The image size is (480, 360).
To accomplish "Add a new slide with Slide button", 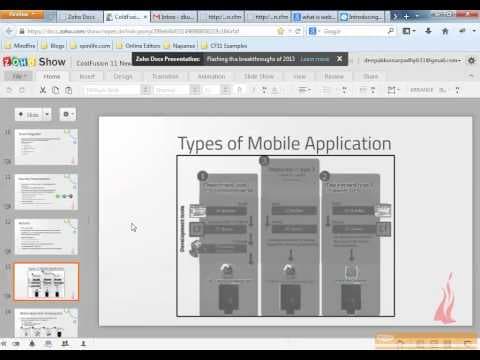I will 29,115.
